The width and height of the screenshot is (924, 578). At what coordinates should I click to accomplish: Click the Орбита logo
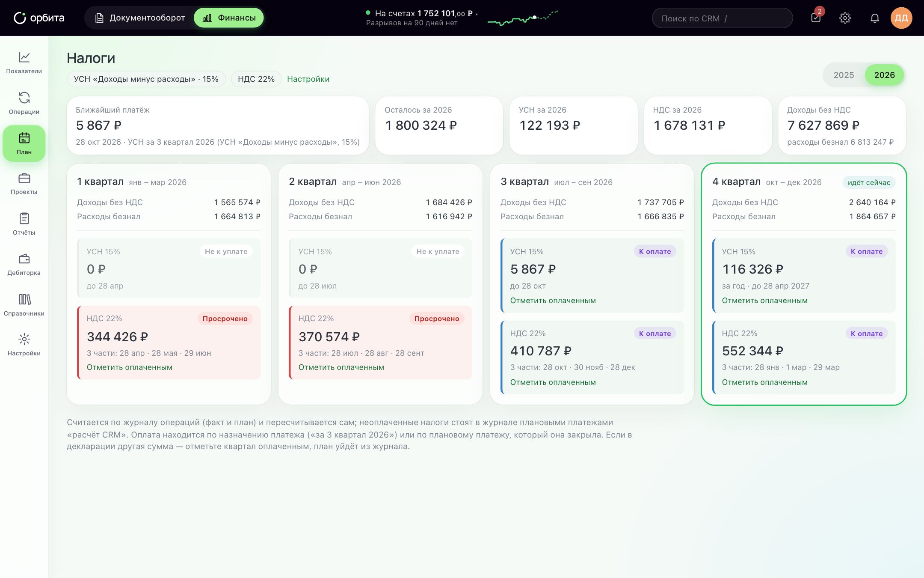[x=39, y=18]
